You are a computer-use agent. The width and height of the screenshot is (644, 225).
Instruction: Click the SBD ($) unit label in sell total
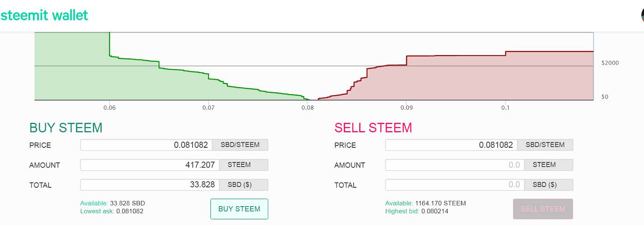tap(548, 185)
